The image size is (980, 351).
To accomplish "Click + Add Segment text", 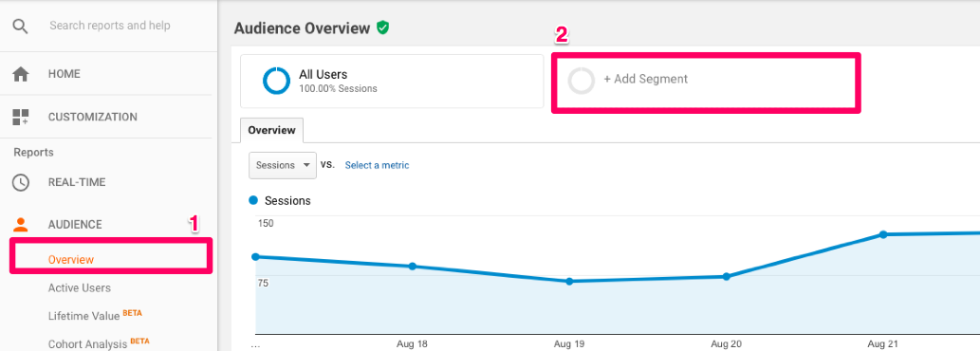I will (646, 80).
